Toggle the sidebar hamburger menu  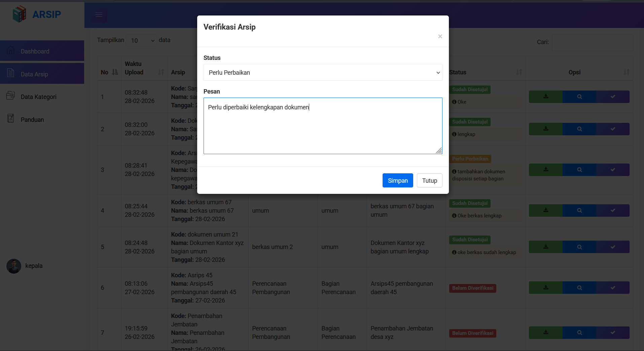point(99,15)
